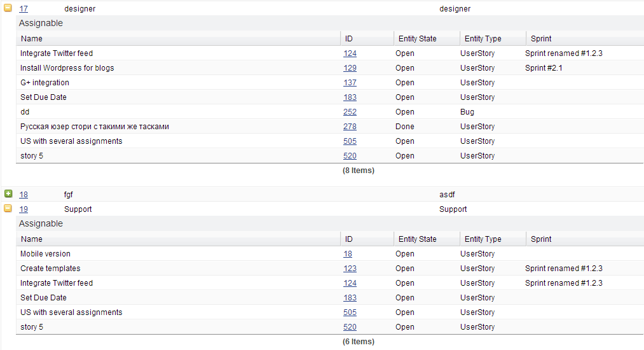This screenshot has height=350, width=644.
Task: Open role ID link 19 for Support
Action: [x=24, y=209]
